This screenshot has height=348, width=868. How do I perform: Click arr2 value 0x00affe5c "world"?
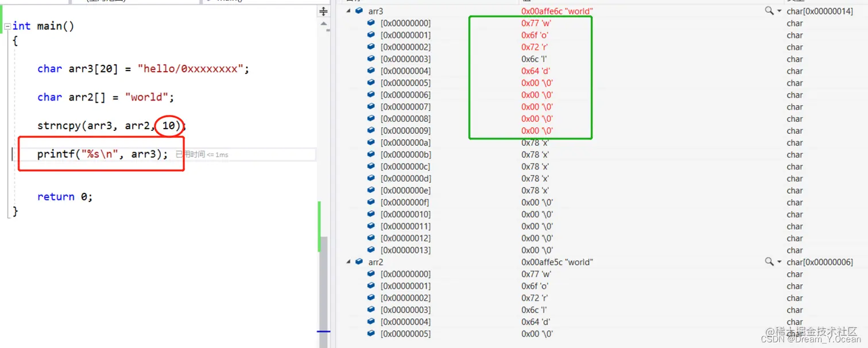click(x=557, y=262)
